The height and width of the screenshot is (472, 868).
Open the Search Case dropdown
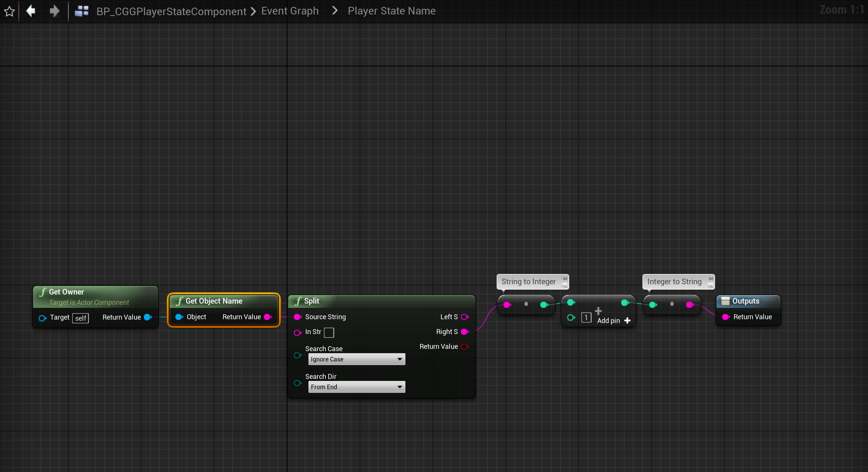click(x=357, y=359)
